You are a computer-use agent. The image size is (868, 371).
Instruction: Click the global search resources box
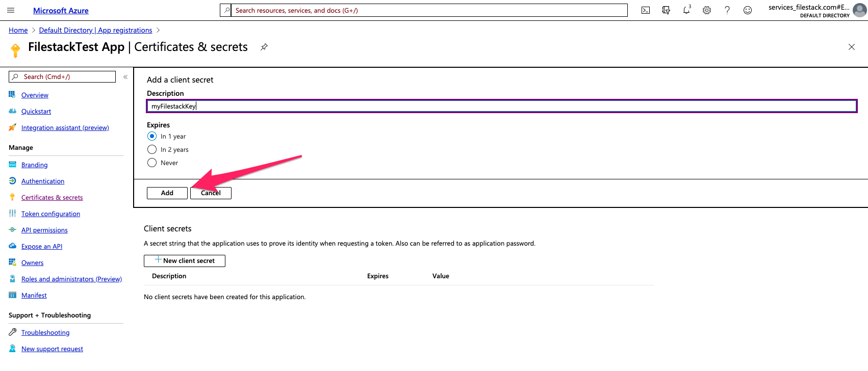pos(424,10)
